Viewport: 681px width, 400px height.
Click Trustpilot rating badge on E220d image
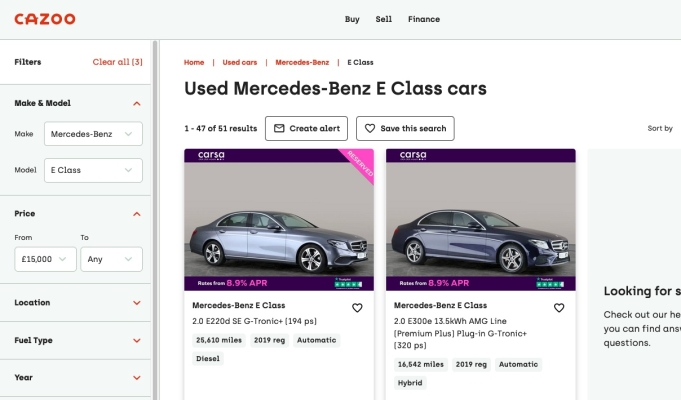click(x=348, y=283)
